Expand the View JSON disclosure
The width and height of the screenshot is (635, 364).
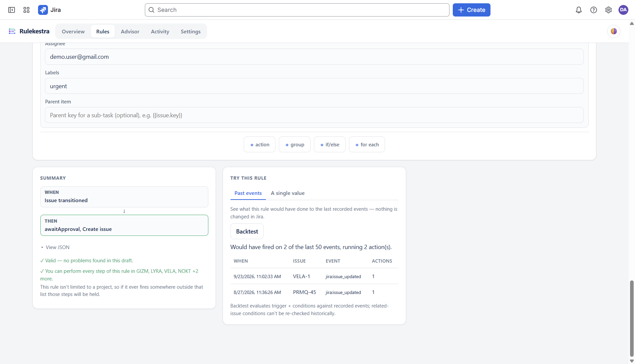55,247
